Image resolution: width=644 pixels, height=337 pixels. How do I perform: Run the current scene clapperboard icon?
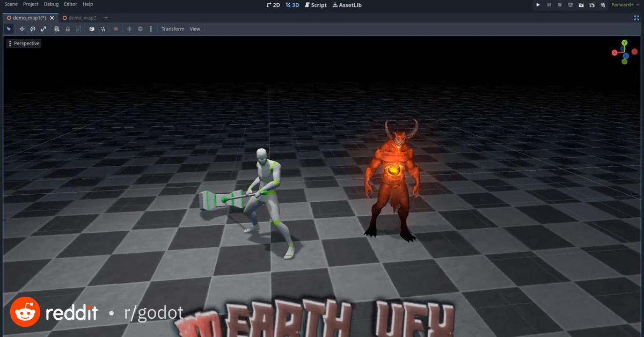click(x=581, y=5)
